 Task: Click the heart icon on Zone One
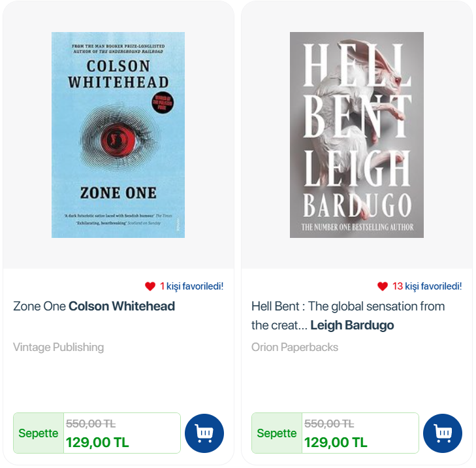click(150, 286)
